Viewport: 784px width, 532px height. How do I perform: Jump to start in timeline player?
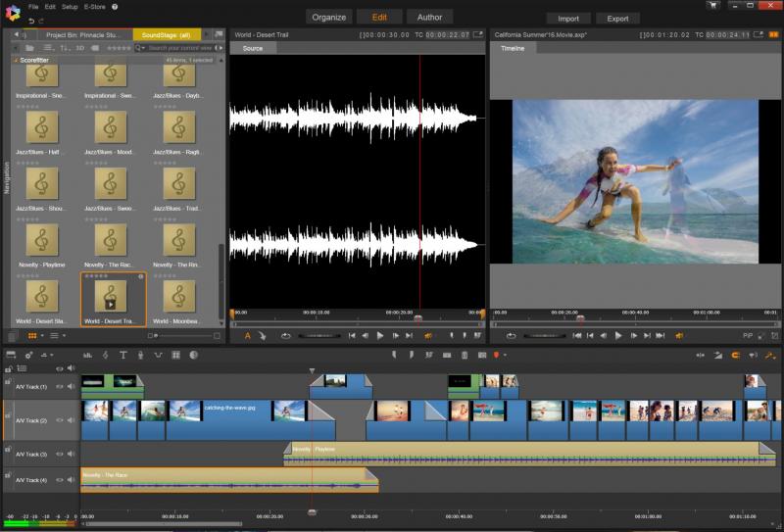click(577, 335)
